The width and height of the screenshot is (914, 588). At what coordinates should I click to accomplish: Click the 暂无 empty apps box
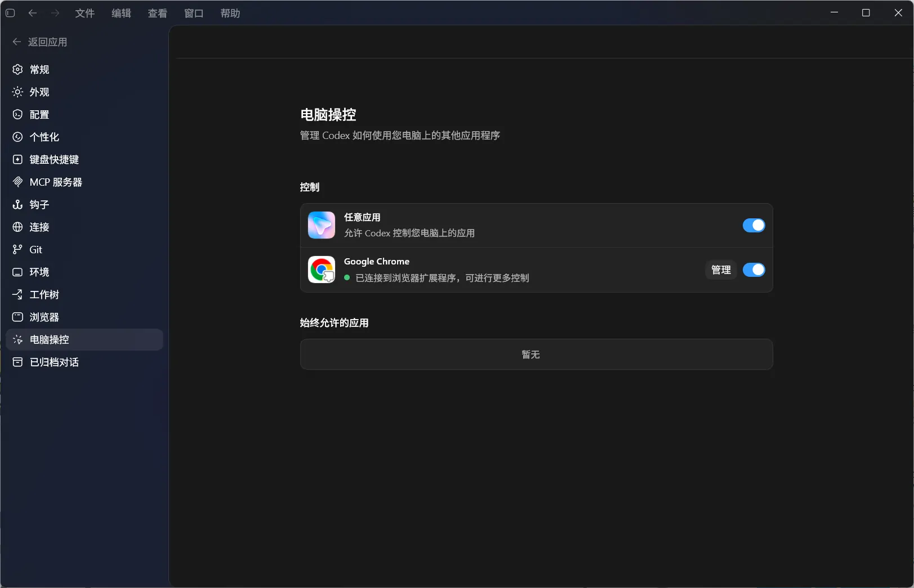tap(536, 354)
